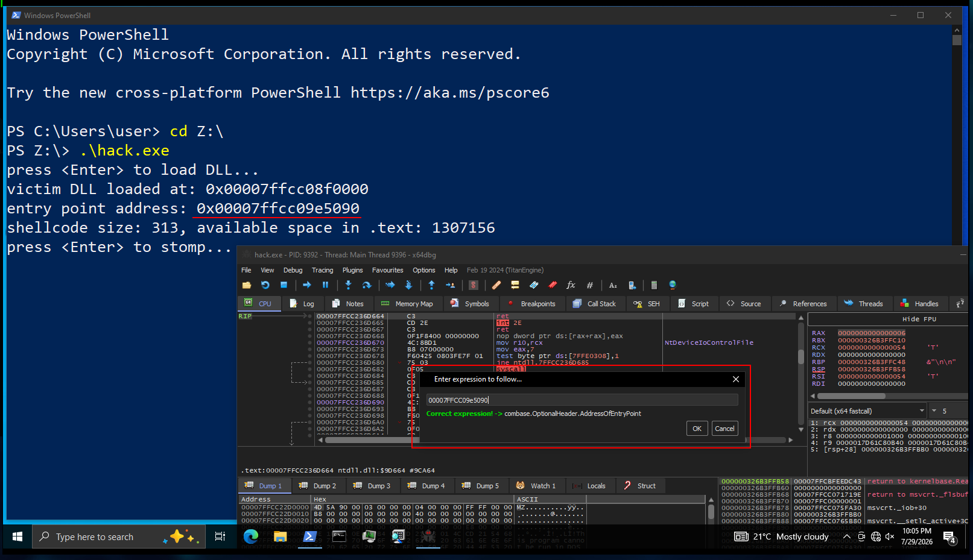973x560 pixels.
Task: Open the calculator icon in toolbar
Action: 654,285
